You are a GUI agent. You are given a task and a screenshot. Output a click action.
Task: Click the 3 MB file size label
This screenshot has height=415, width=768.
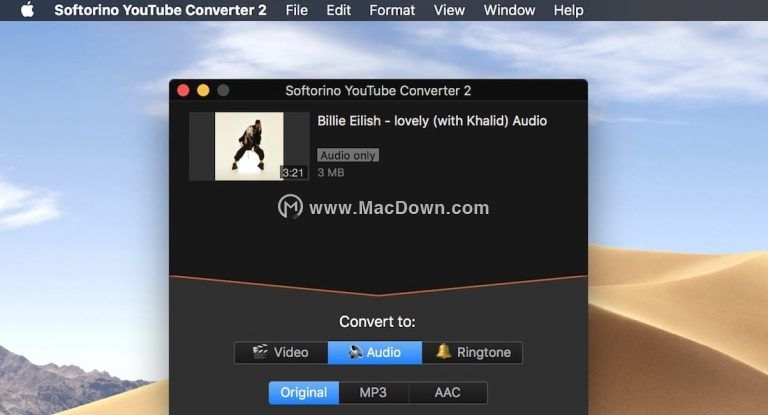point(331,172)
